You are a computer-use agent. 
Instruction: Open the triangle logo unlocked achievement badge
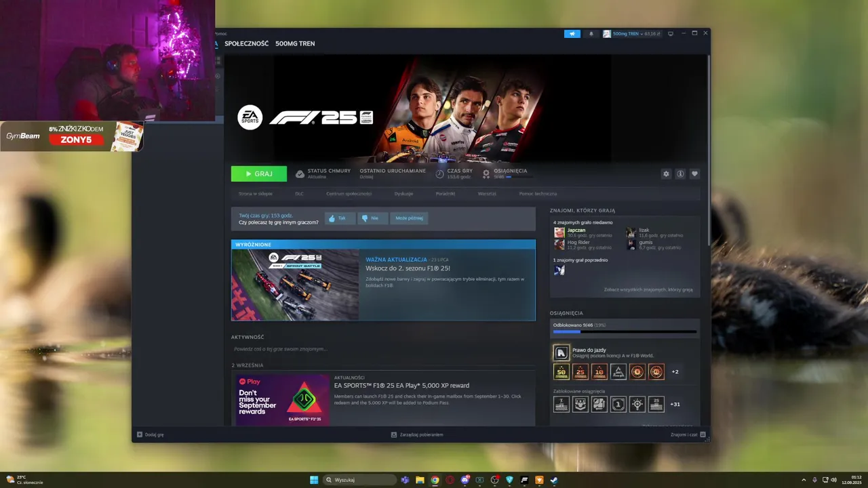(618, 371)
